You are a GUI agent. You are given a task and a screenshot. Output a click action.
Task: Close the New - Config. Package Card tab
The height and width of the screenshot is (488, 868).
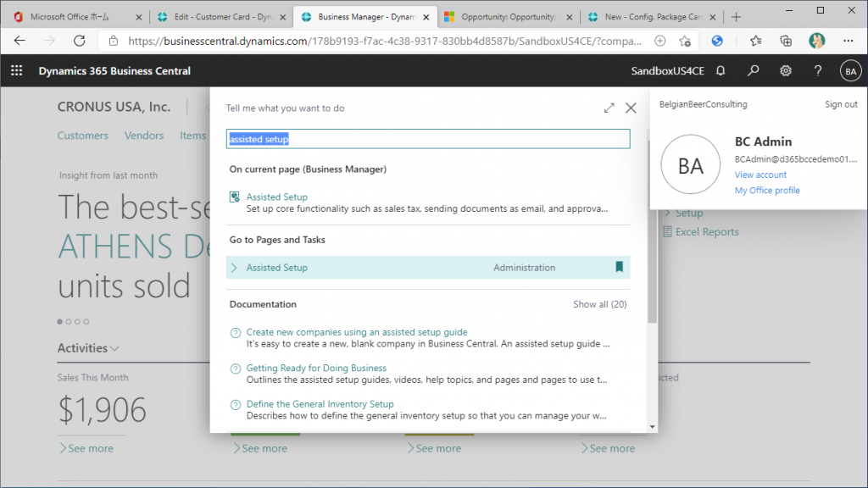pos(712,17)
